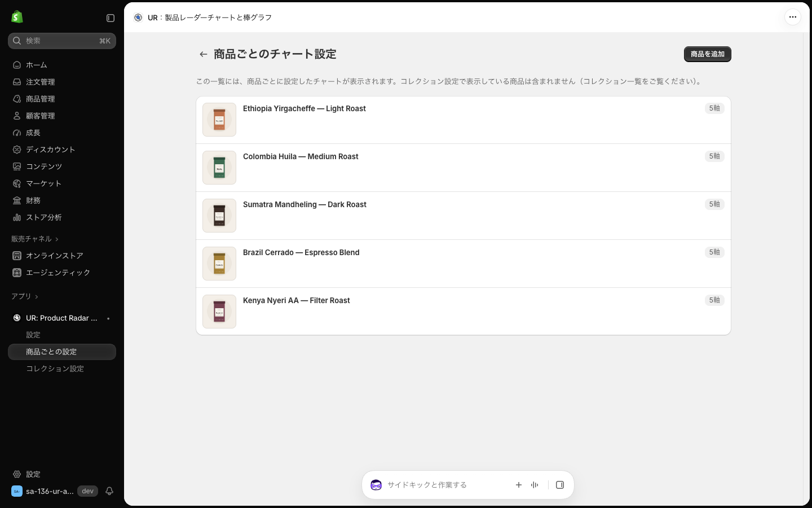
Task: Open Brazil Cerrado — Espresso Blend row
Action: point(464,264)
